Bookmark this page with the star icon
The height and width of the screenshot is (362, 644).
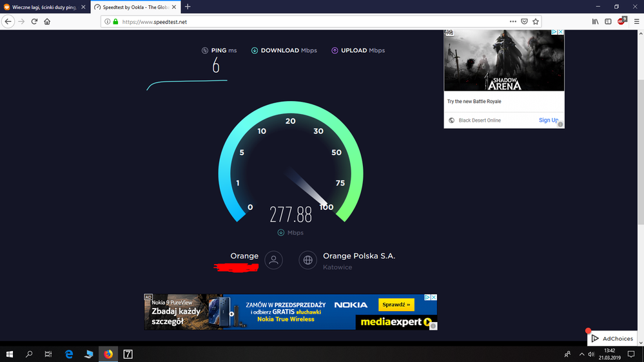[x=535, y=21]
